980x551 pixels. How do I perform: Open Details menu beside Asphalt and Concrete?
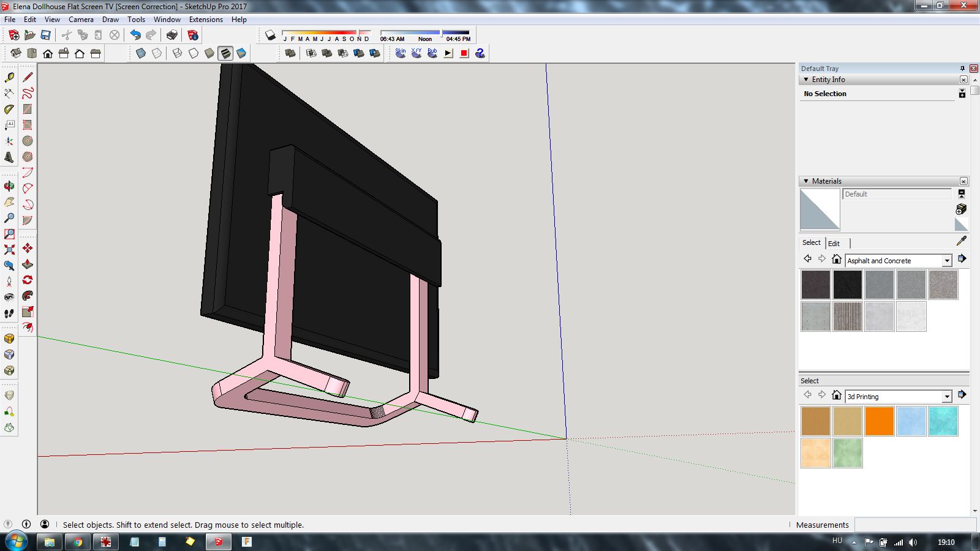[x=962, y=259]
